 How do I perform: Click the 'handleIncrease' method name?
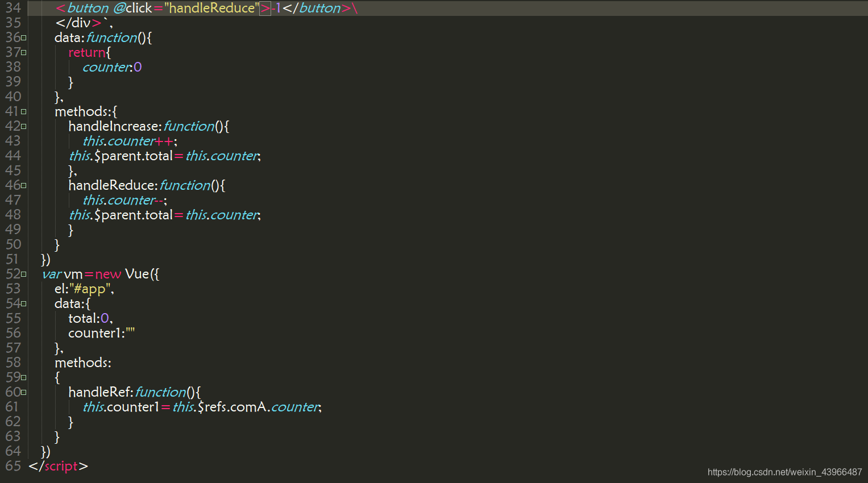[113, 126]
